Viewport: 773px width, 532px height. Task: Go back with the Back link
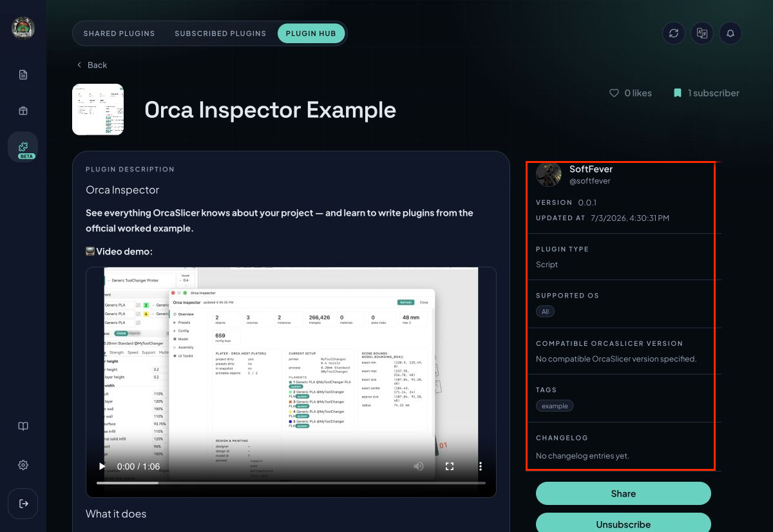tap(92, 65)
